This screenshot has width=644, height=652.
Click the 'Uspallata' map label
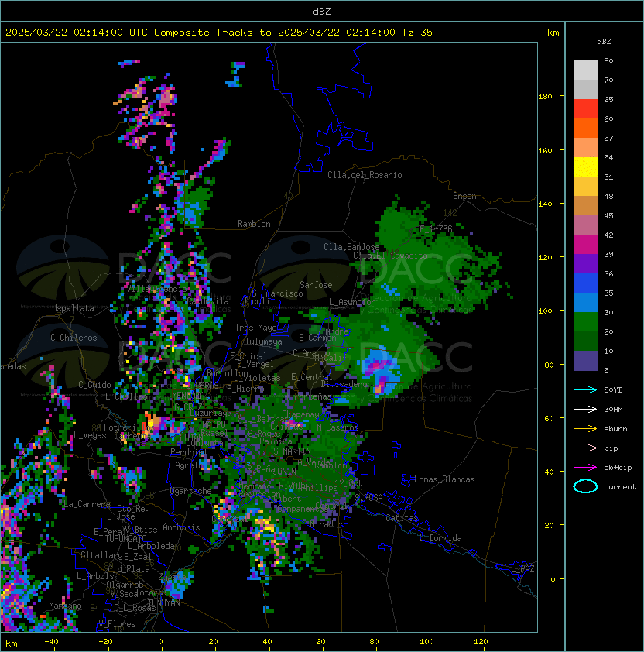tap(73, 308)
